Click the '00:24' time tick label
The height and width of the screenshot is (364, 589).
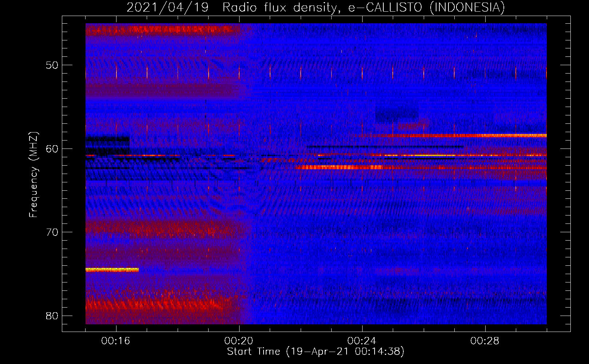point(362,341)
